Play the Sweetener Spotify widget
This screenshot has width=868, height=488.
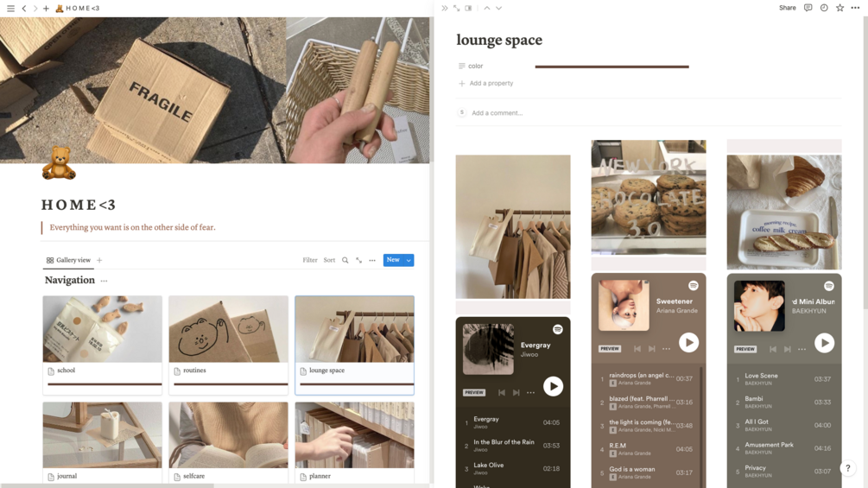tap(688, 343)
